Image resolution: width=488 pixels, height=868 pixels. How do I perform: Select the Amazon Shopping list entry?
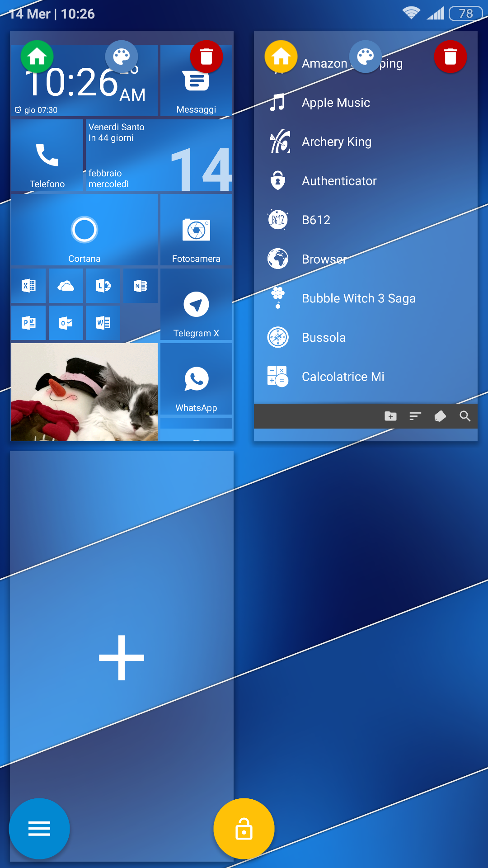click(366, 63)
